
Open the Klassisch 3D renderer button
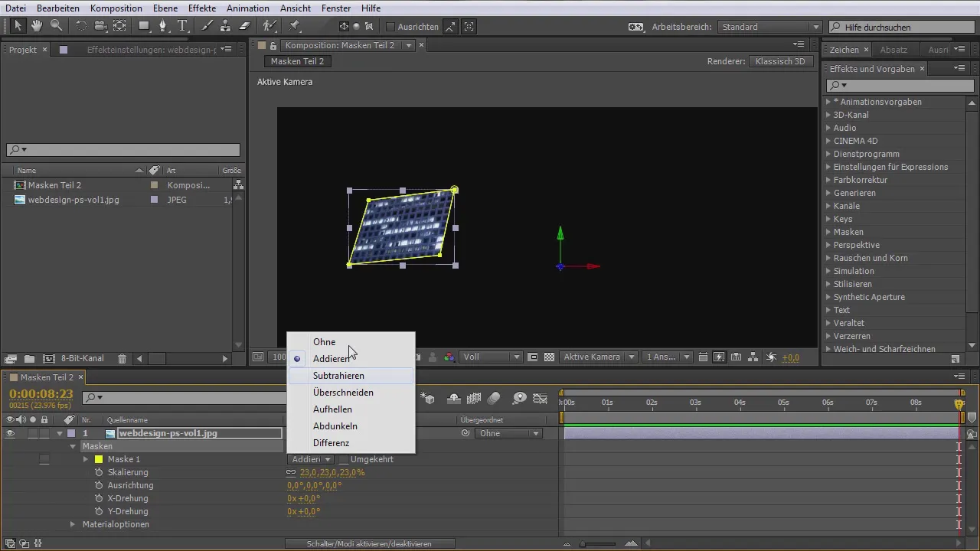(x=780, y=61)
